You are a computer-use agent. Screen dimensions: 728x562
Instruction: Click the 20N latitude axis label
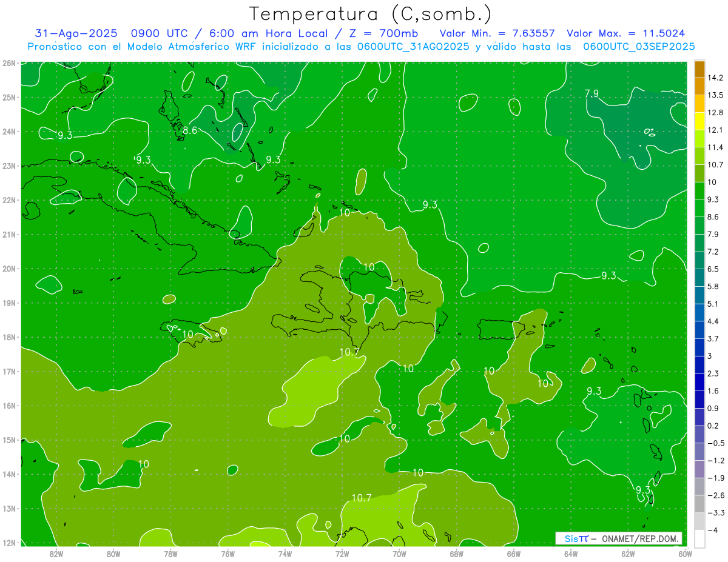point(8,269)
